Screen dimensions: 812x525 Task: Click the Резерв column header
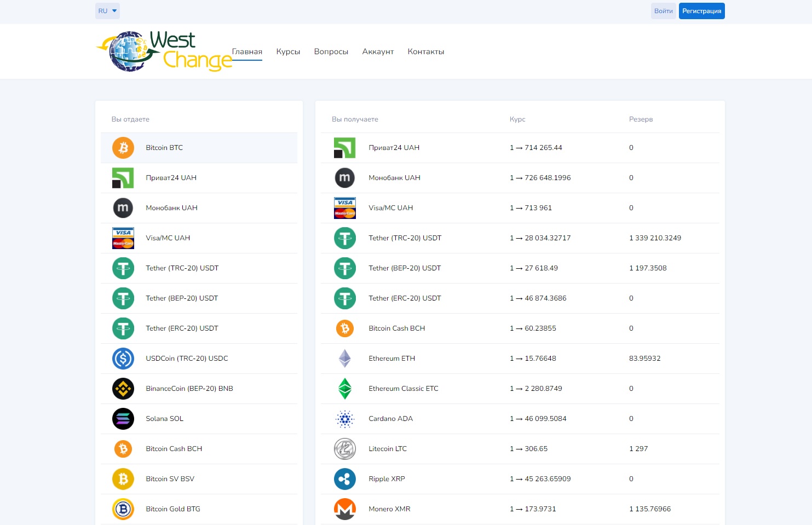tap(641, 119)
